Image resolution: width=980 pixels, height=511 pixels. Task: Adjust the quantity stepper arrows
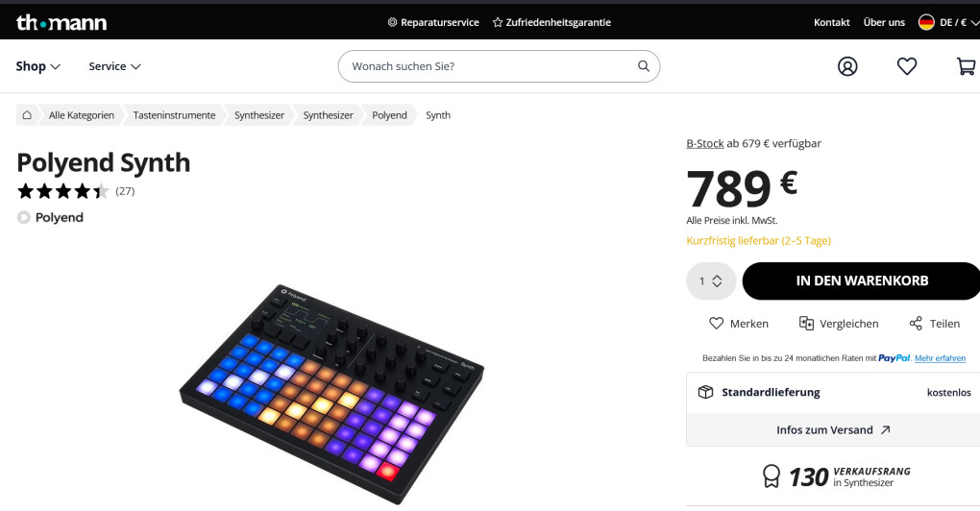click(x=717, y=281)
